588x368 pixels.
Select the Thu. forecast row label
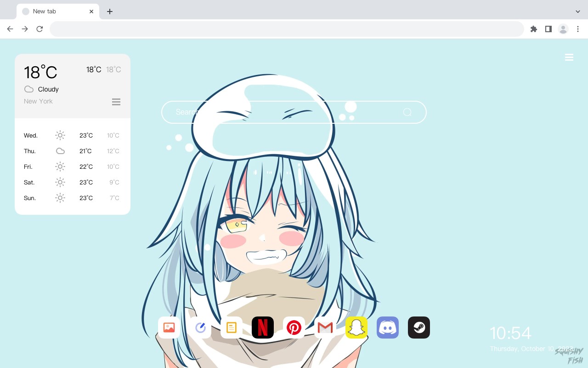pyautogui.click(x=30, y=151)
